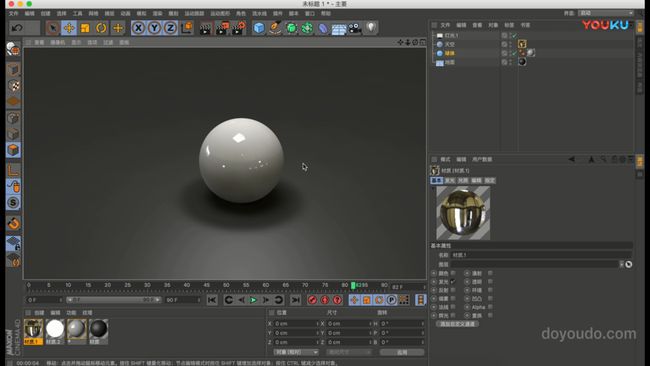
Task: Toggle the Enable Snap S icon
Action: click(x=13, y=203)
